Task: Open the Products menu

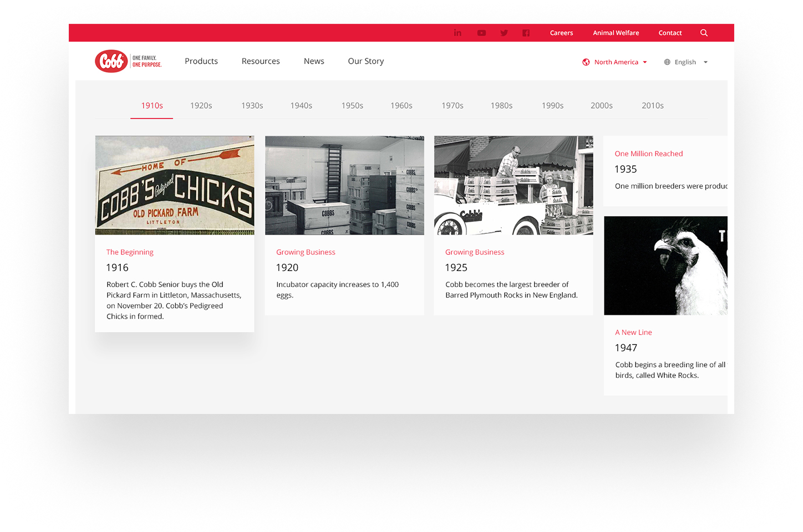Action: (x=201, y=61)
